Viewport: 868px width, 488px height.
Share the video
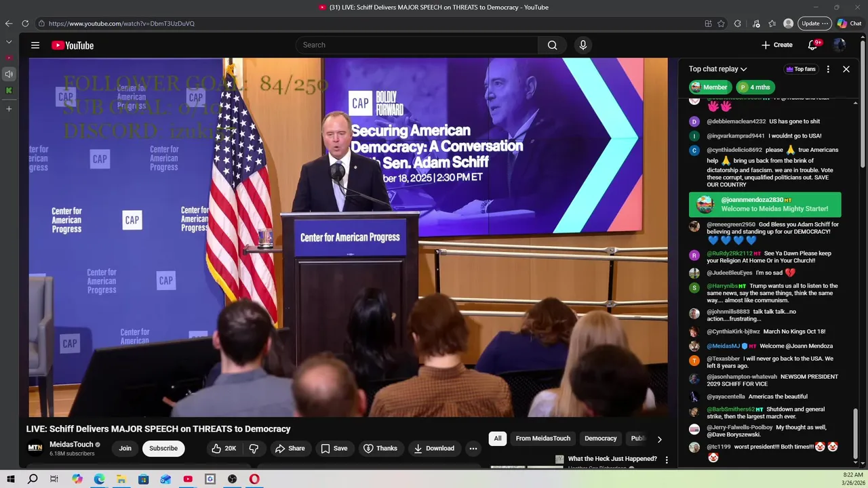[290, 448]
